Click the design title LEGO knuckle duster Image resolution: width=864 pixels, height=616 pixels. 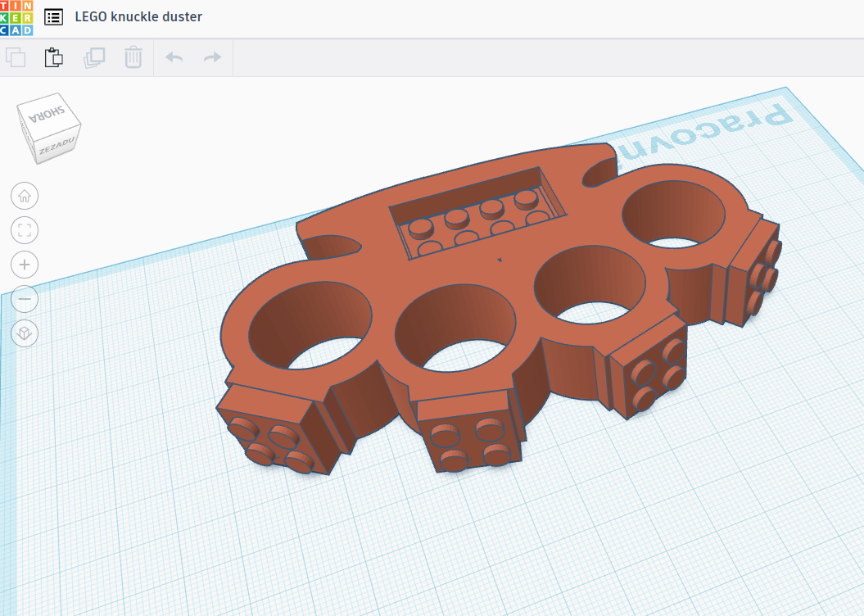tap(138, 17)
